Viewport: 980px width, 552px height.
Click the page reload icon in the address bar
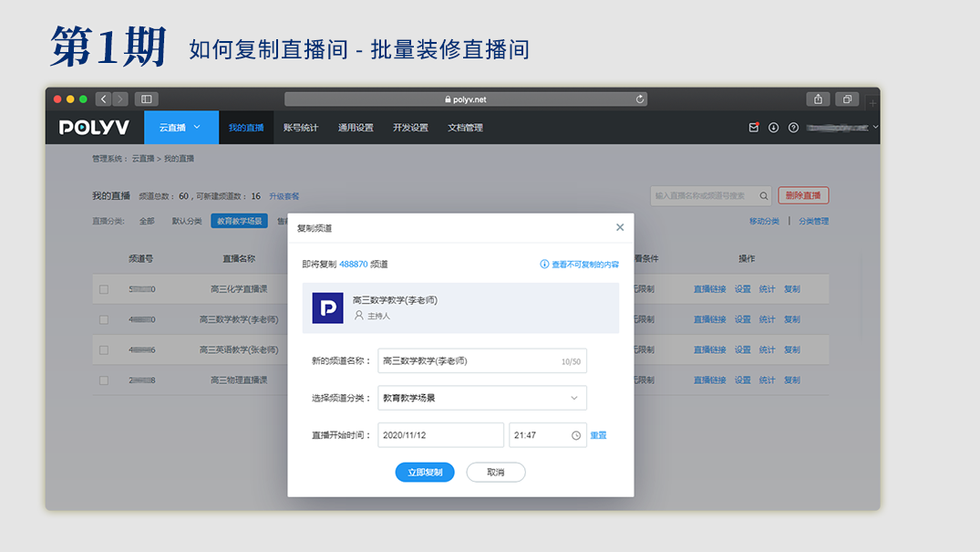coord(640,99)
